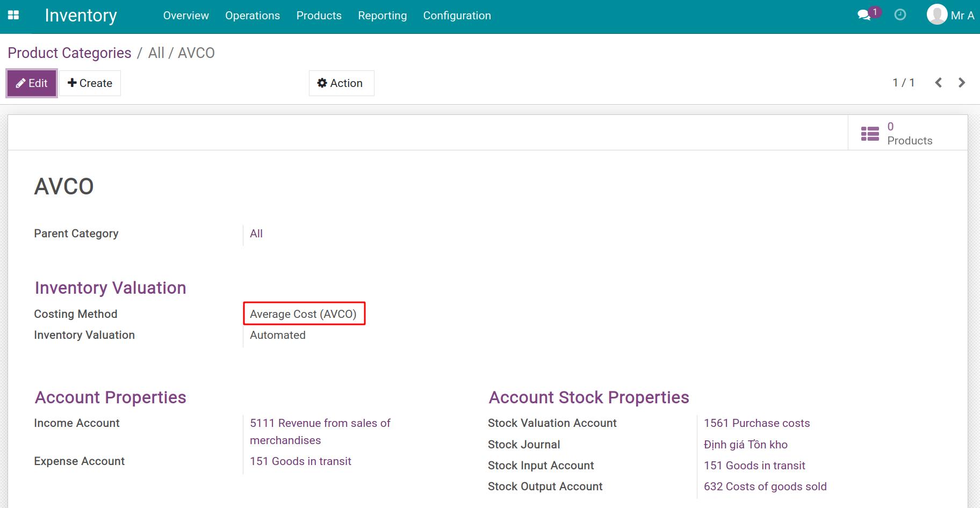Image resolution: width=980 pixels, height=508 pixels.
Task: Open the Action dropdown
Action: (341, 83)
